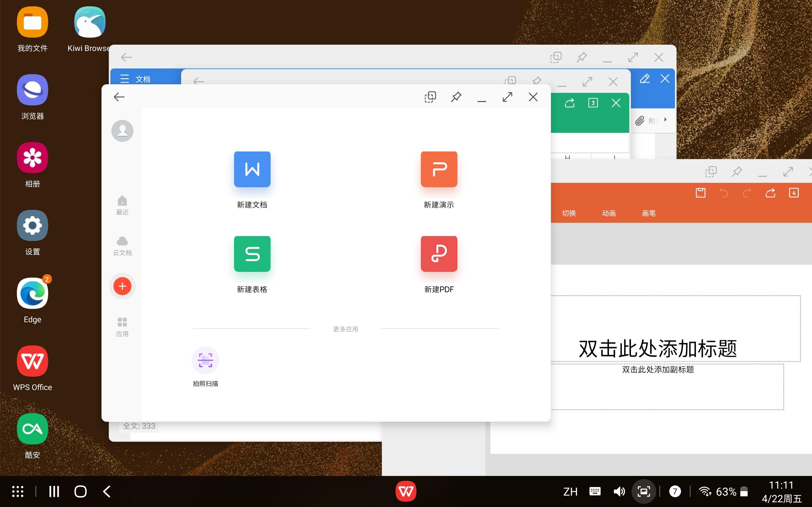Open 云文档 in the sidebar
The height and width of the screenshot is (507, 812).
(122, 245)
